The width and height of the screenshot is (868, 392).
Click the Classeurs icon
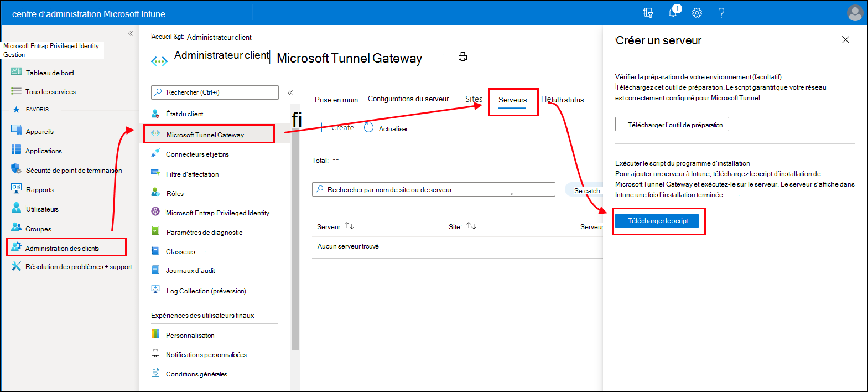(x=155, y=251)
